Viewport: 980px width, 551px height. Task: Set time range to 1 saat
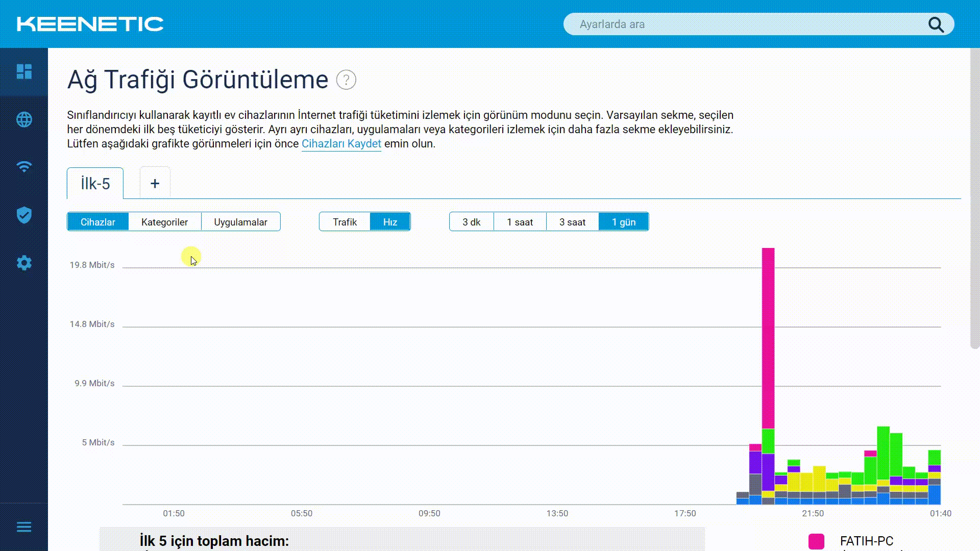[520, 222]
